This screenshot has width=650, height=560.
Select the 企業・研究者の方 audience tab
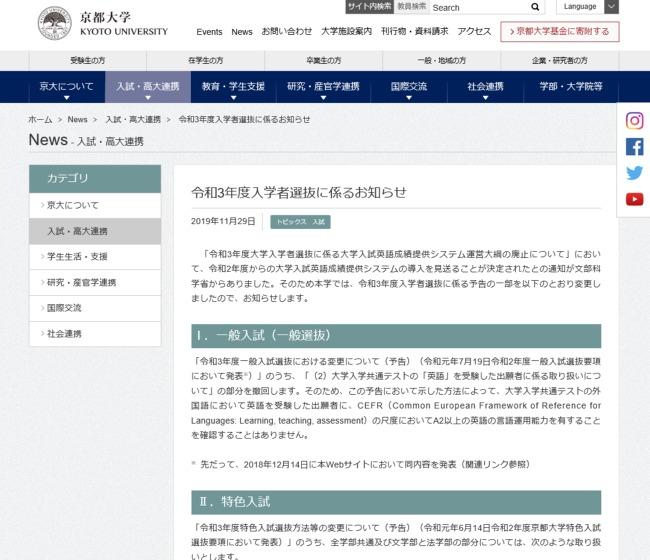tap(560, 61)
